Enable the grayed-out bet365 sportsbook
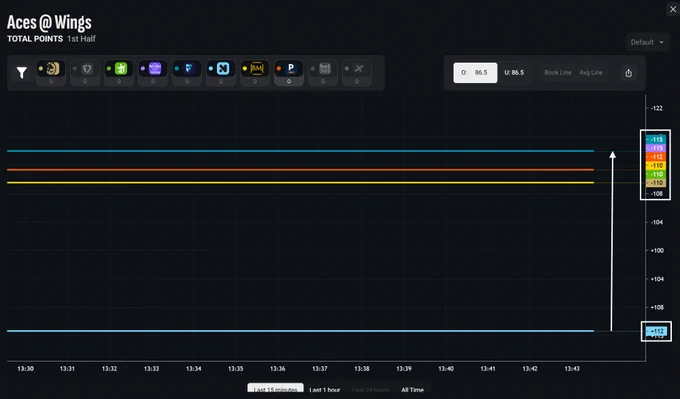Screen dimensions: 680x399 [323, 69]
